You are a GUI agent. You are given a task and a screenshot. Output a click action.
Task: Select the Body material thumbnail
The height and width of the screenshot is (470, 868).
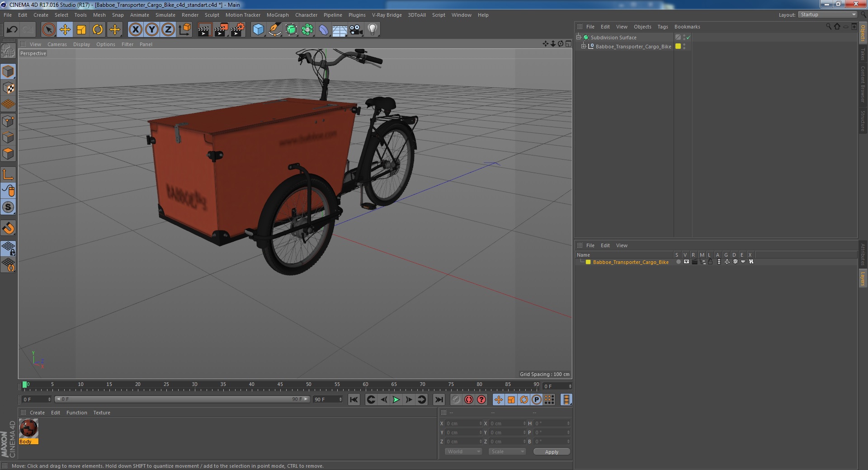pyautogui.click(x=28, y=429)
